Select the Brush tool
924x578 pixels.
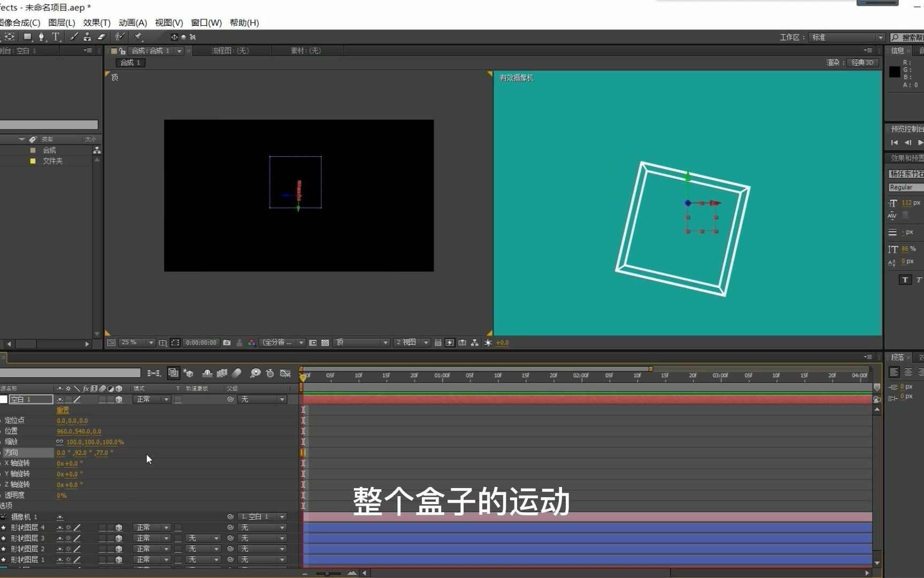tap(74, 37)
